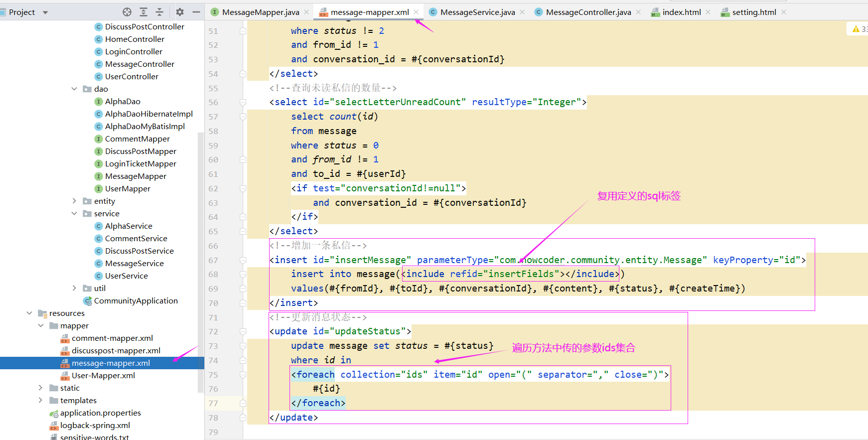Click the CommentMapper interface icon
868x440 pixels.
point(99,139)
